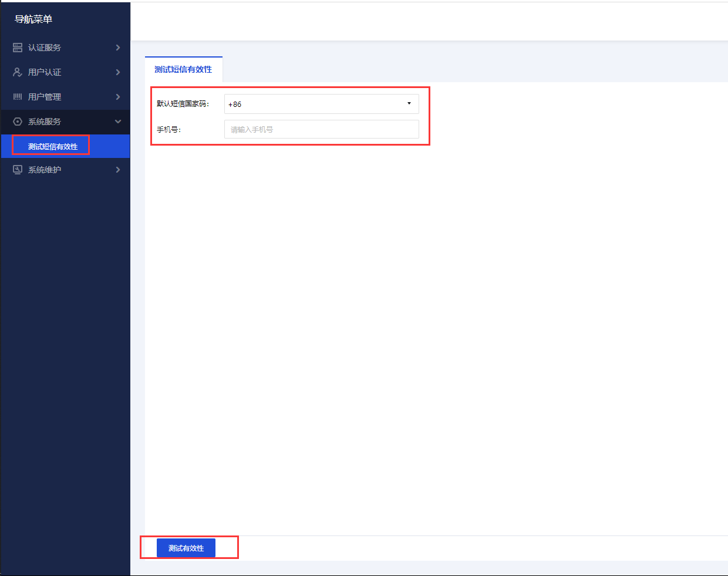
Task: Focus the 请输入手机号 phone input field
Action: pos(321,129)
